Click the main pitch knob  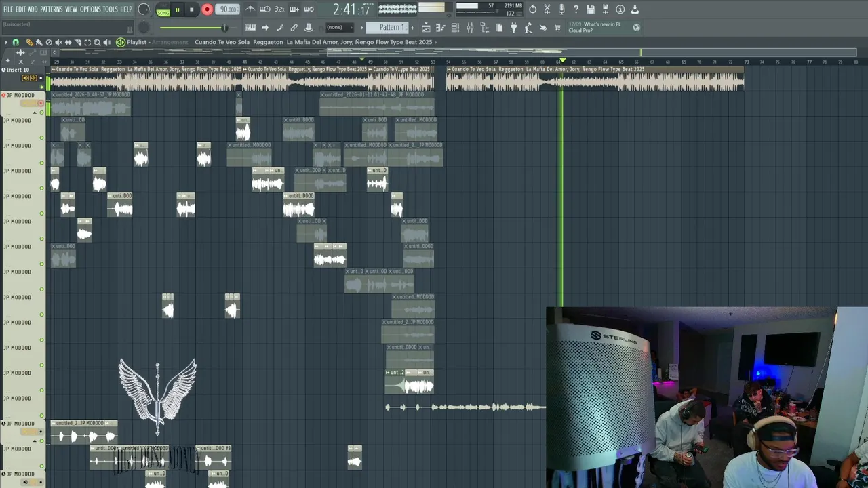[x=144, y=27]
